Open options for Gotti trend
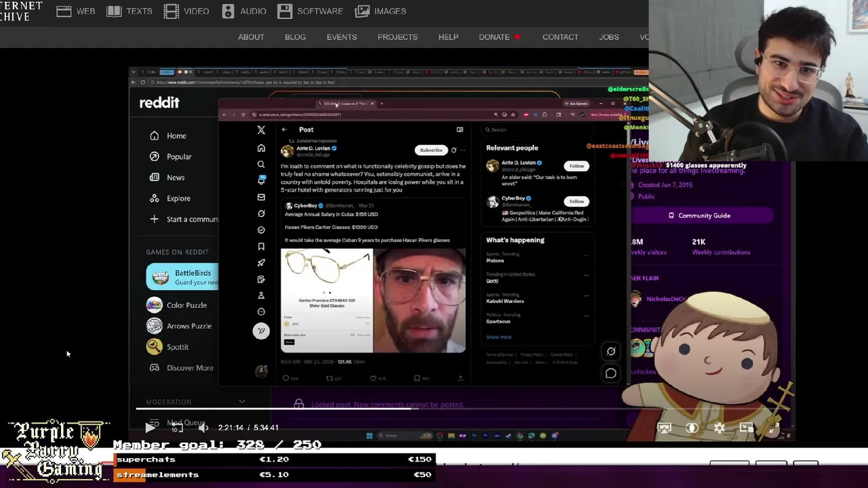This screenshot has height=488, width=868. click(586, 275)
